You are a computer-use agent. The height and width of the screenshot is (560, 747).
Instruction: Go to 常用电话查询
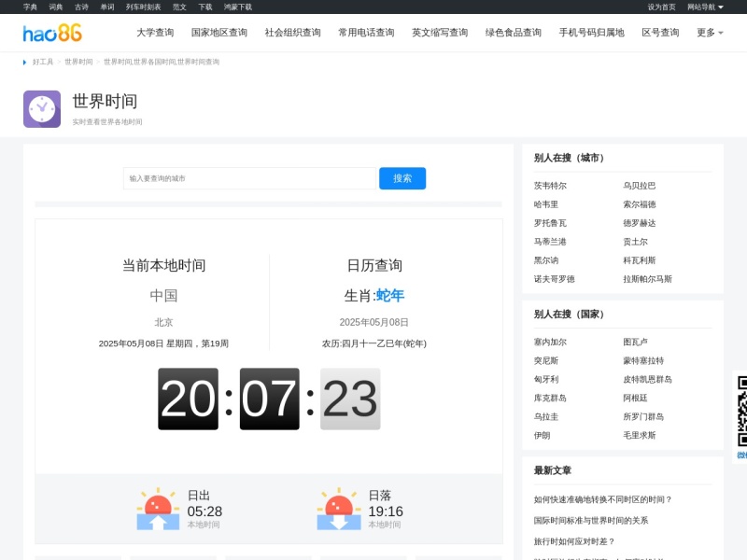click(x=366, y=33)
